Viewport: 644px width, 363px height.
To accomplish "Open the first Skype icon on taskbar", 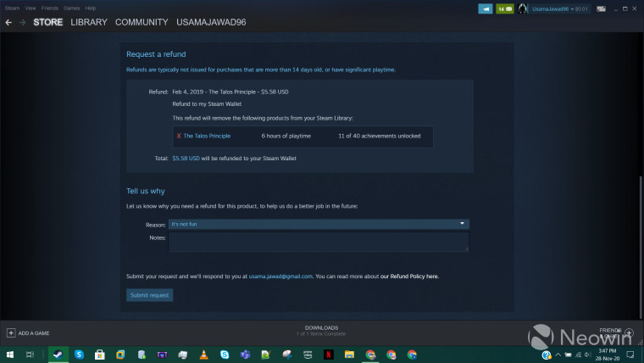I will tap(79, 355).
